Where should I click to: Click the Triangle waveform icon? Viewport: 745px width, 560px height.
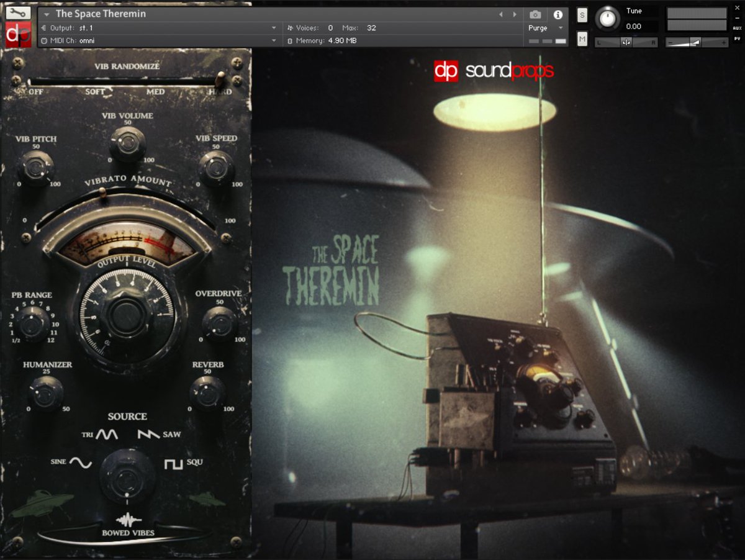(107, 435)
